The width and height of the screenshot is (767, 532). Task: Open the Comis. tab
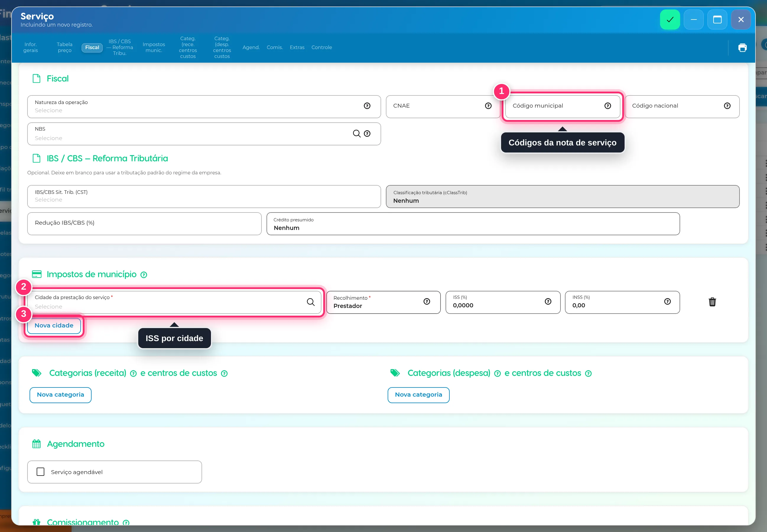274,47
